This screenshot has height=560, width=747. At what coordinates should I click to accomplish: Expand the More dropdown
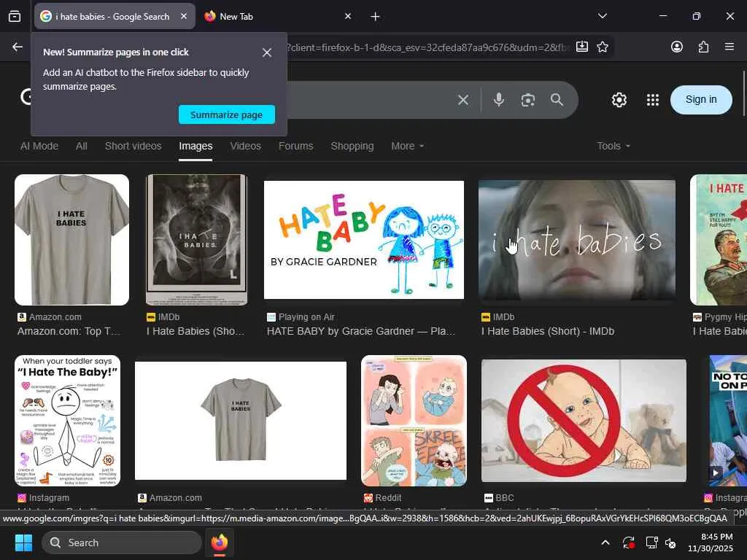407,146
